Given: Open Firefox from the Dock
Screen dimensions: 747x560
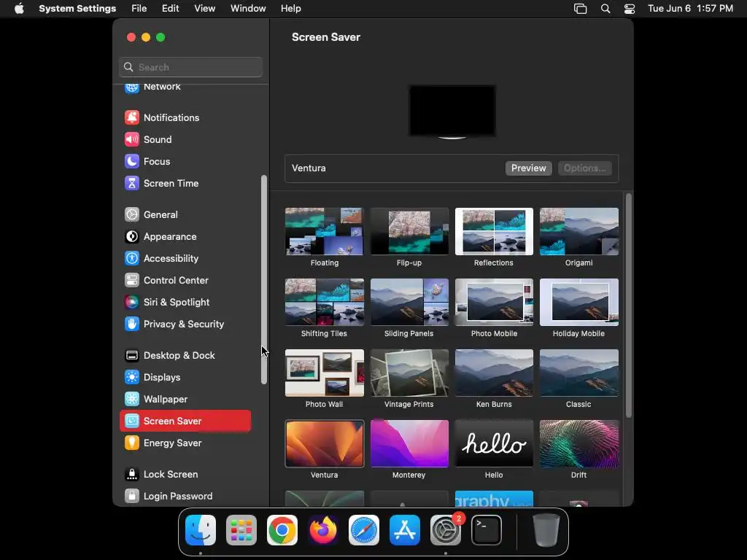Looking at the screenshot, I should pos(323,530).
